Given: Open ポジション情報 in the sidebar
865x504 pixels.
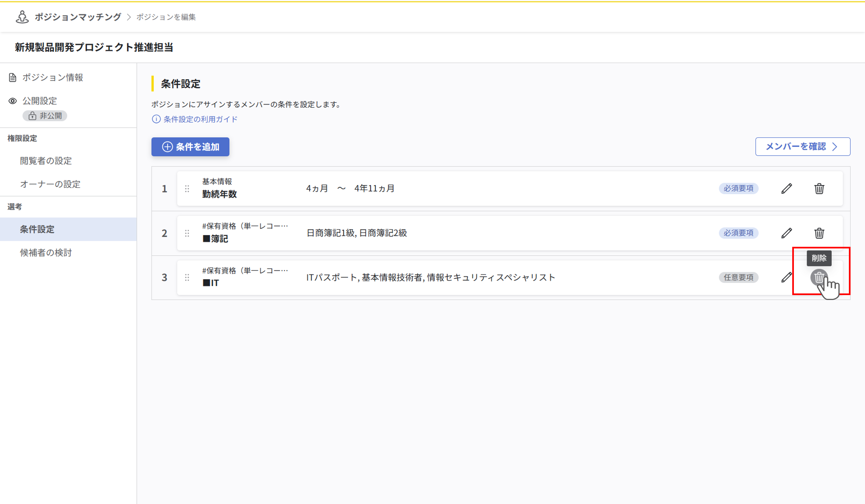Looking at the screenshot, I should click(53, 78).
